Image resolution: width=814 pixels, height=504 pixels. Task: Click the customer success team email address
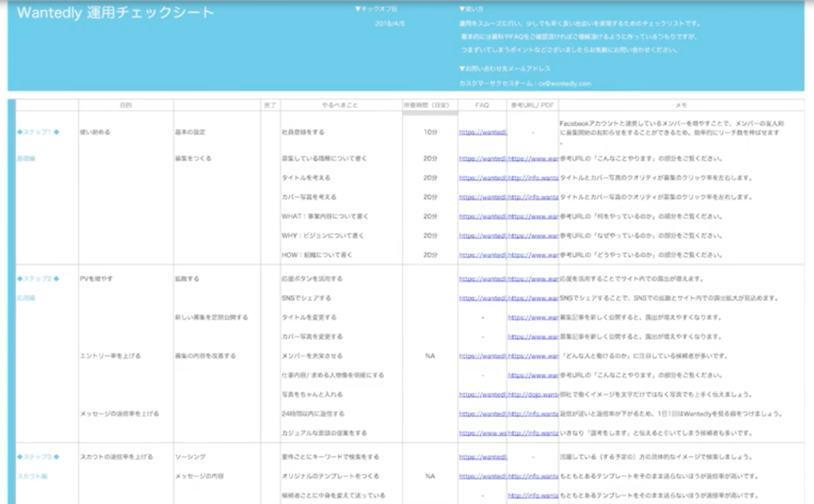click(565, 84)
